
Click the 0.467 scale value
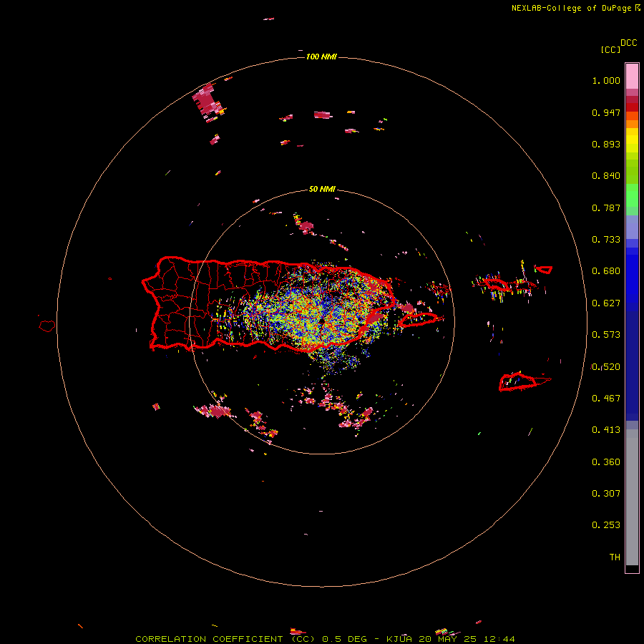click(606, 399)
